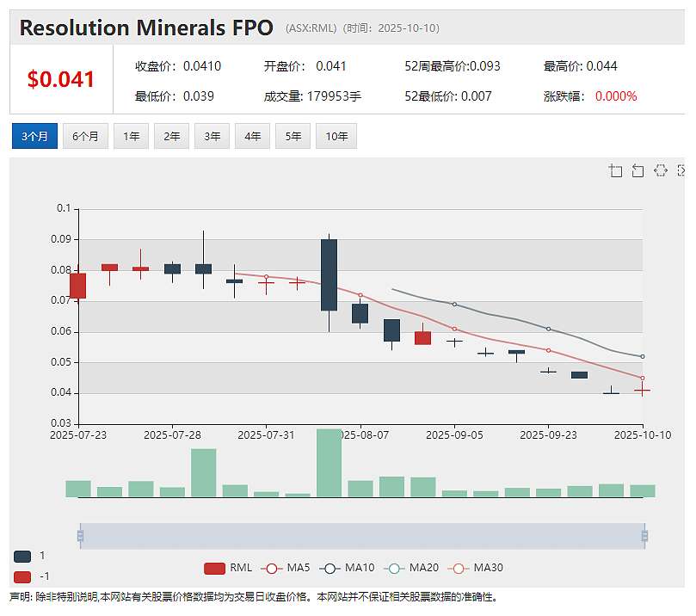Click the zoom reset back-arrow icon
The height and width of the screenshot is (616, 696).
coord(637,171)
